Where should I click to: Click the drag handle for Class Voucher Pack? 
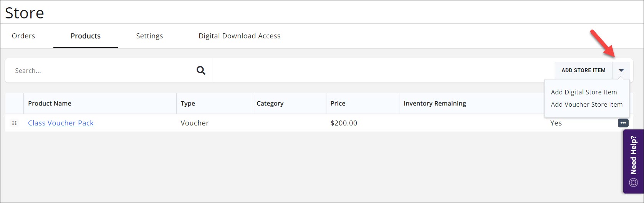click(14, 123)
